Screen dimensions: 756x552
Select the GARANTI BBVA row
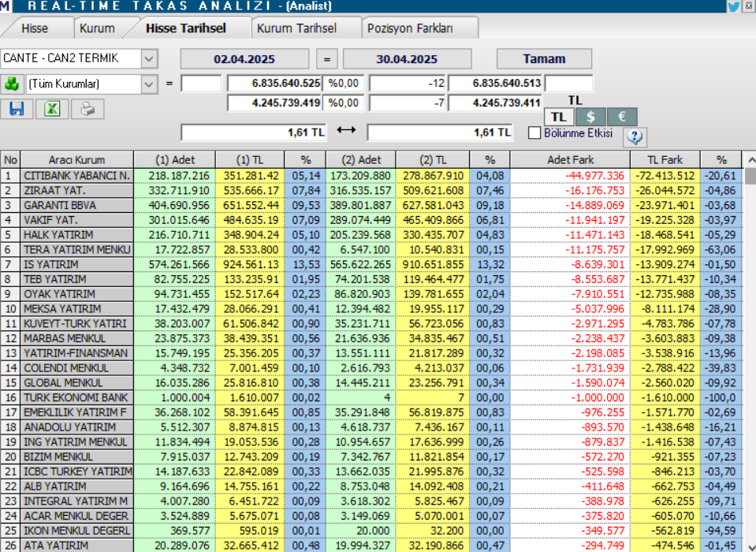(371, 205)
